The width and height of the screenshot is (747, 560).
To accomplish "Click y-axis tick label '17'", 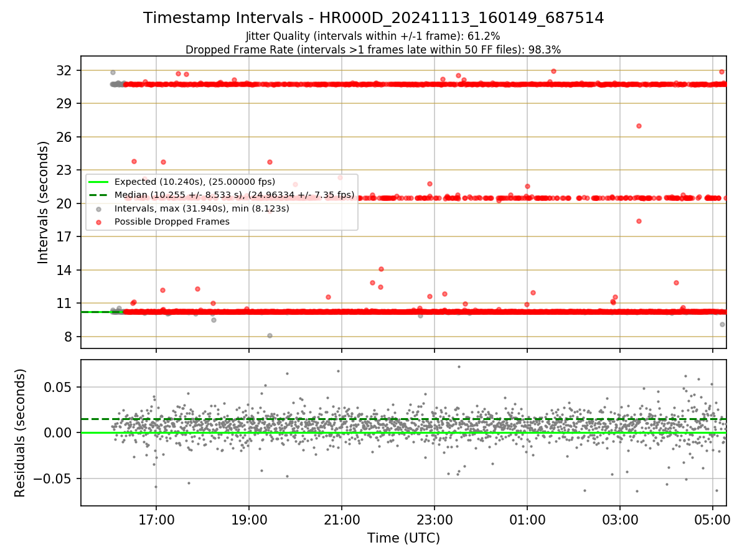I will click(x=65, y=236).
